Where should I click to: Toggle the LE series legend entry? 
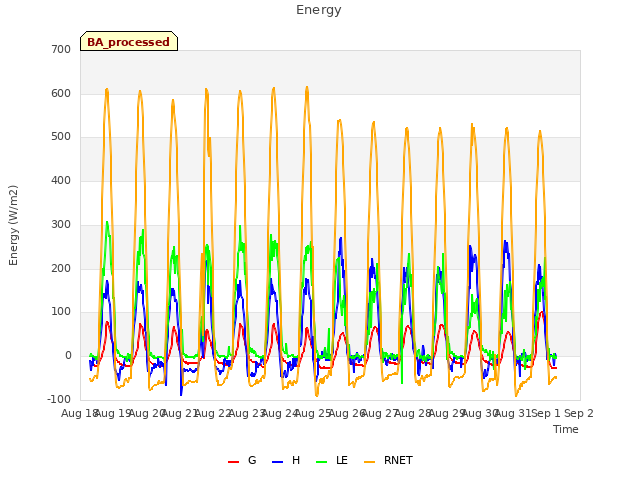[332, 460]
